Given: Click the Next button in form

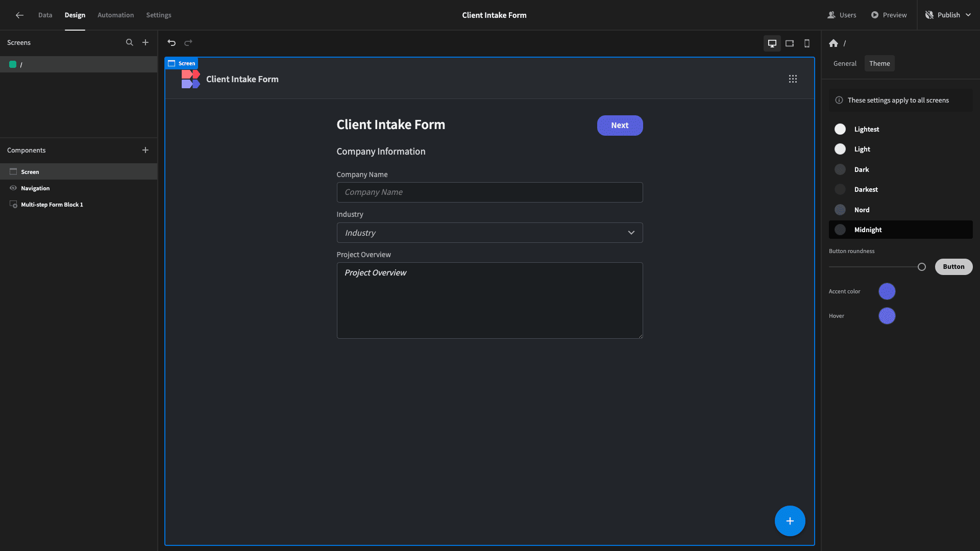Looking at the screenshot, I should click(x=620, y=126).
